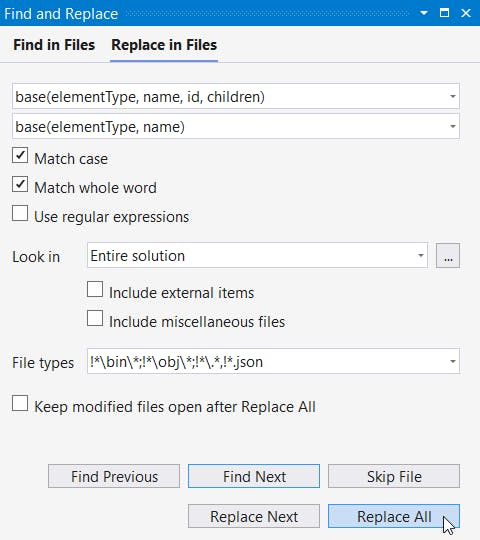Screen dimensions: 480x540
Task: Enable Use regular expressions
Action: pos(20,213)
